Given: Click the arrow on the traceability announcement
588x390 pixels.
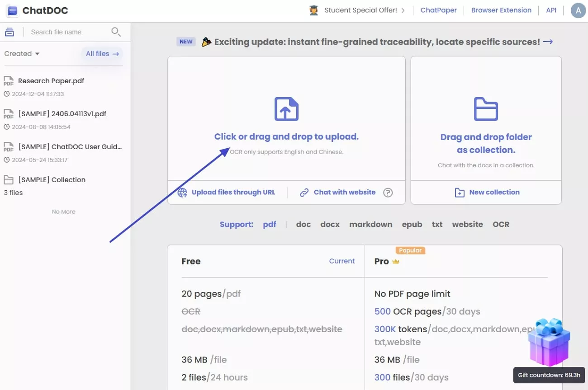Looking at the screenshot, I should (x=548, y=42).
